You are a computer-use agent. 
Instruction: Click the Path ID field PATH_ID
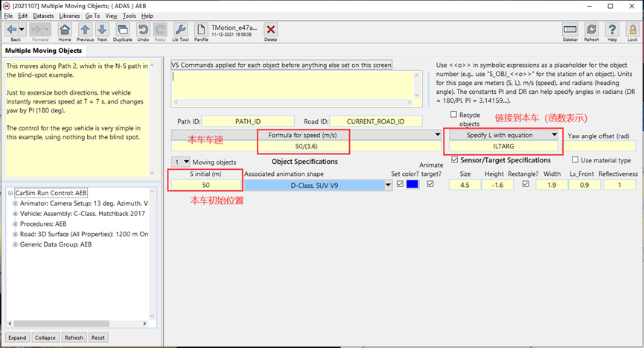point(248,121)
